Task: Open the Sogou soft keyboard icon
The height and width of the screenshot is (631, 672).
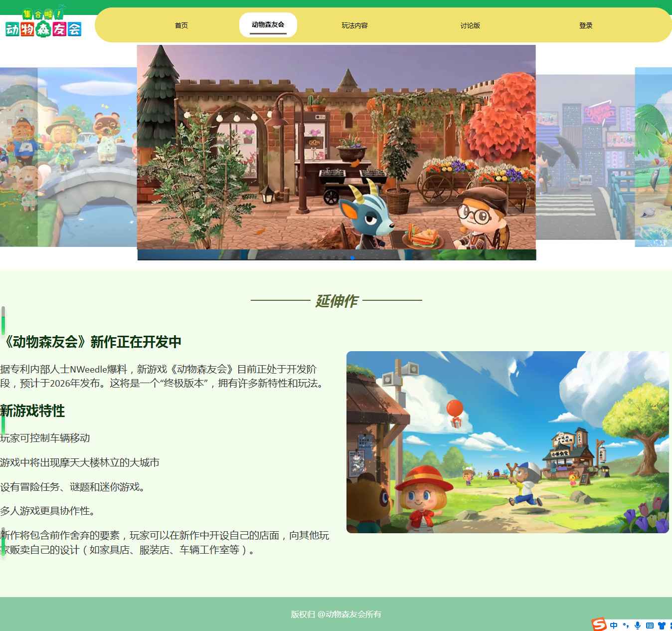Action: click(x=650, y=626)
